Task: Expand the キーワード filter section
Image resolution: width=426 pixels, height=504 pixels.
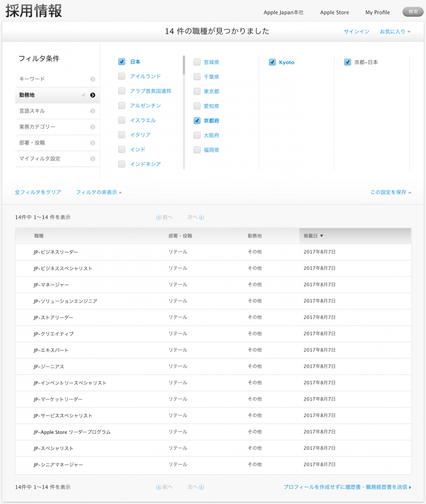Action: (57, 79)
